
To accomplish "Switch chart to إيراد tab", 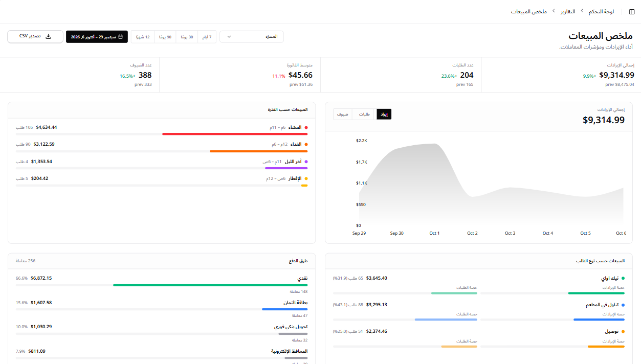I will pyautogui.click(x=384, y=115).
